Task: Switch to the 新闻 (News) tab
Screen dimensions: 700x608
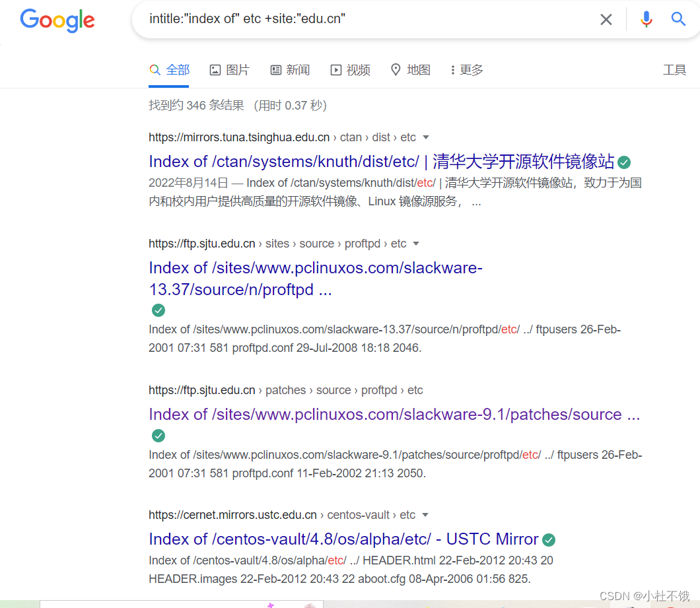Action: [x=290, y=70]
